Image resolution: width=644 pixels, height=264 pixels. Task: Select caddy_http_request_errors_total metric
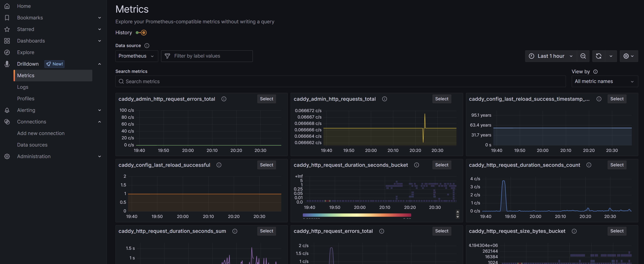(442, 231)
